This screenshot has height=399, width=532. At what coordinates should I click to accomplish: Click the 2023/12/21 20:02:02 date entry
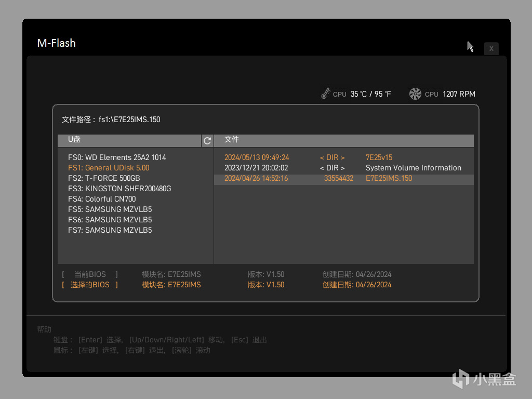click(256, 168)
